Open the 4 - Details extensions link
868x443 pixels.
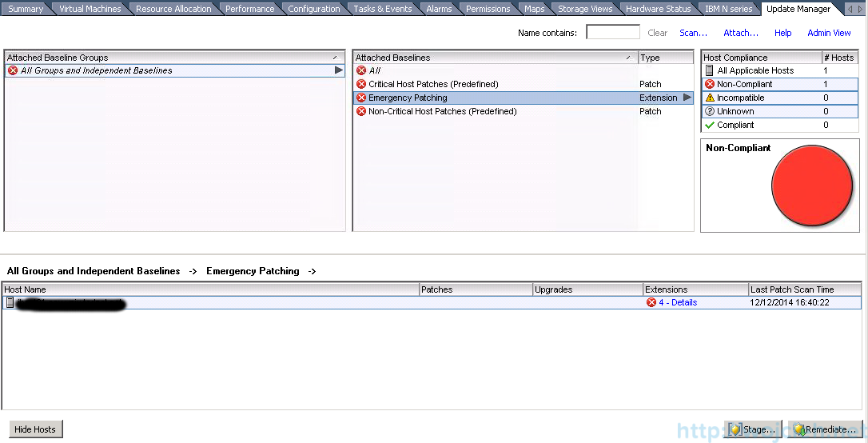677,303
